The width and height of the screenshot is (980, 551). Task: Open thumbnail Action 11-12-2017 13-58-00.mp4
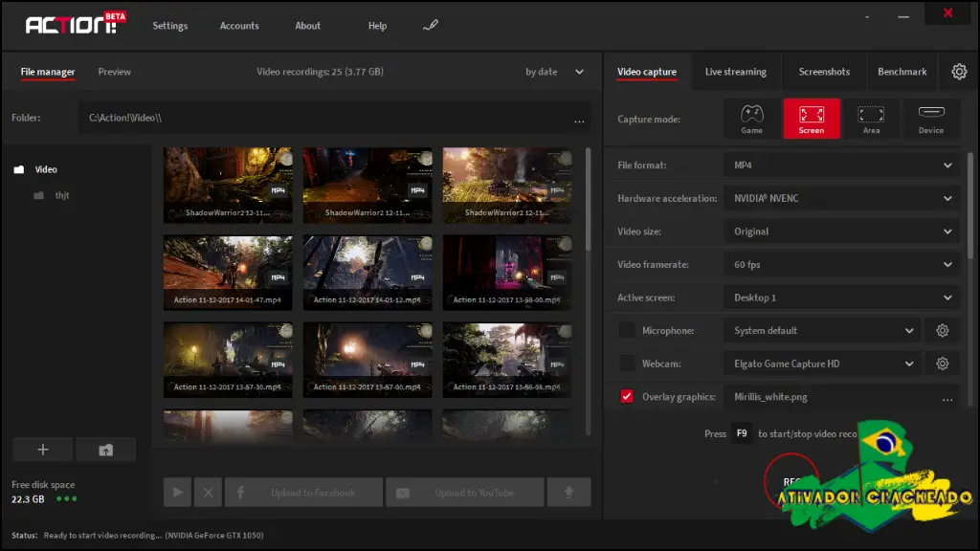tap(507, 273)
